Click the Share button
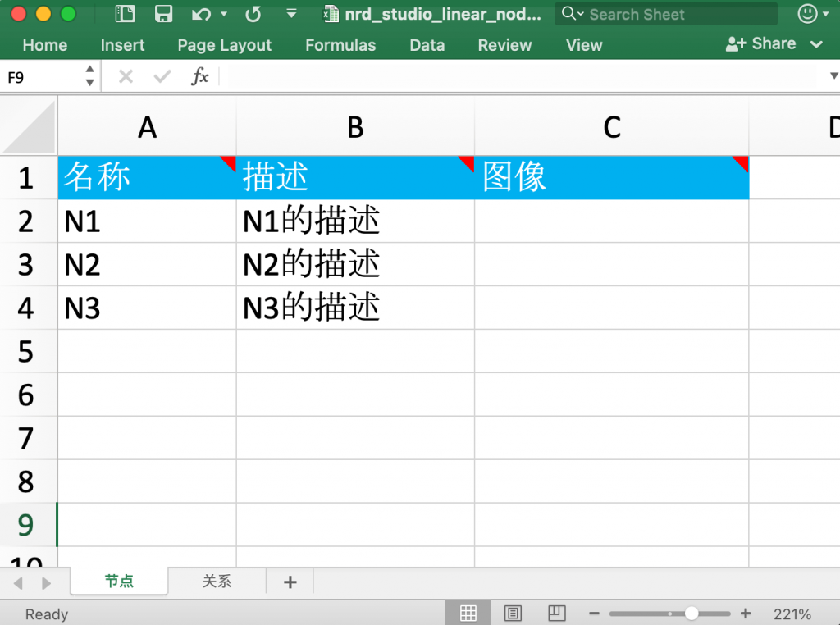The width and height of the screenshot is (840, 625). tap(762, 44)
